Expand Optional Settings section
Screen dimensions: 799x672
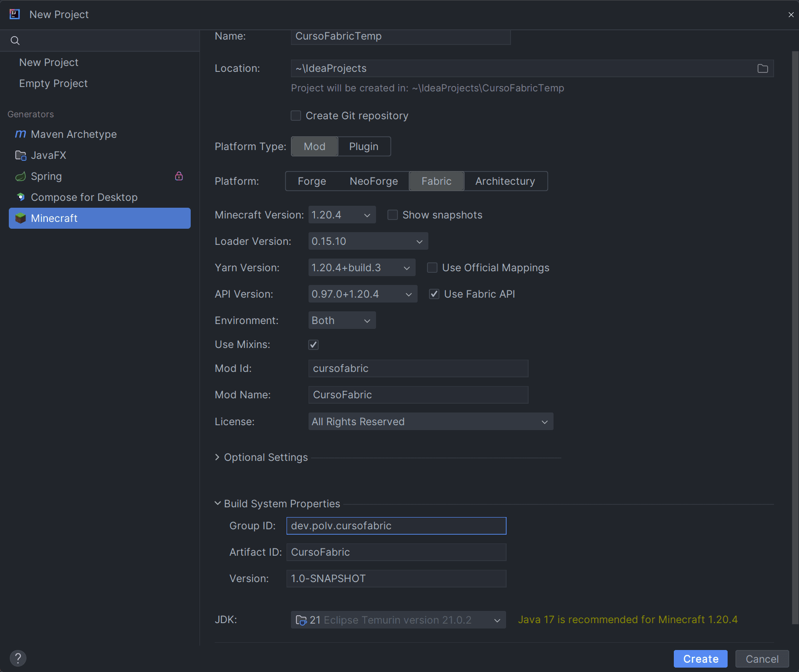(x=261, y=457)
